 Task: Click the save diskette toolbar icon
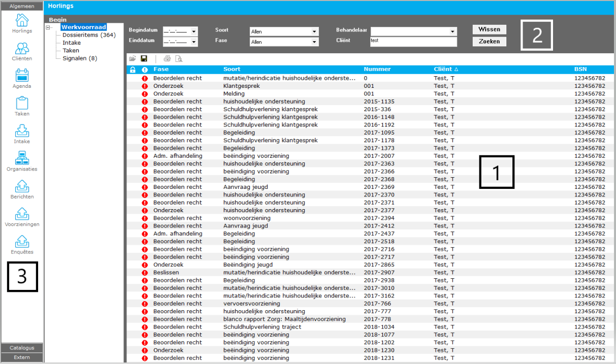click(x=144, y=59)
